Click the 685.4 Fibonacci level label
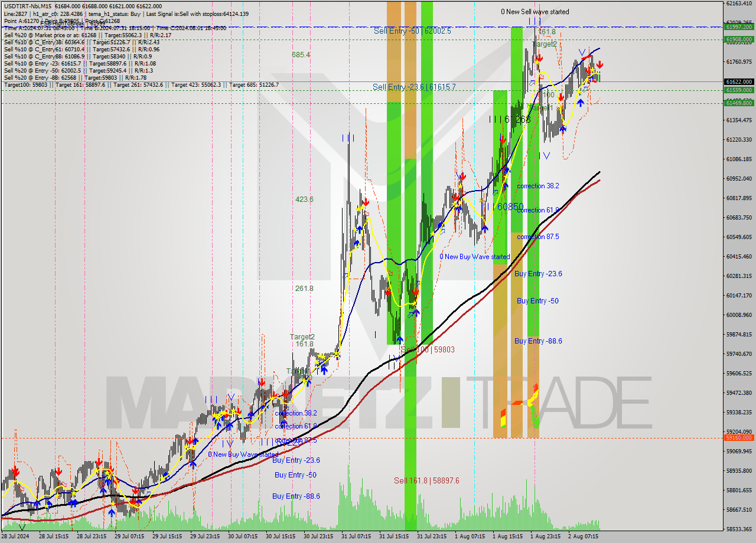 (301, 54)
